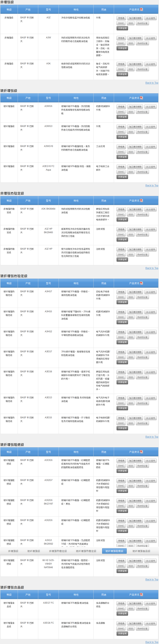Click 环保证明 button for A3EG7 FC
This screenshot has width=159, height=644.
click(122, 613)
